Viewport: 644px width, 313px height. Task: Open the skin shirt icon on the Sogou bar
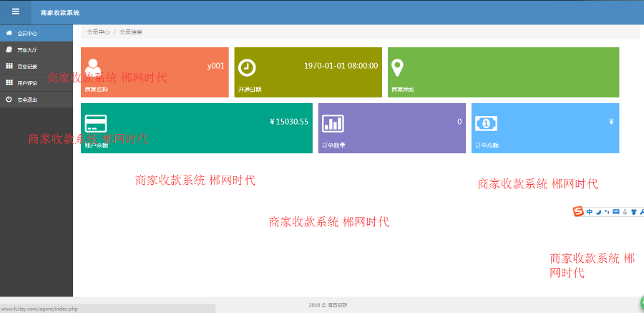pyautogui.click(x=633, y=212)
